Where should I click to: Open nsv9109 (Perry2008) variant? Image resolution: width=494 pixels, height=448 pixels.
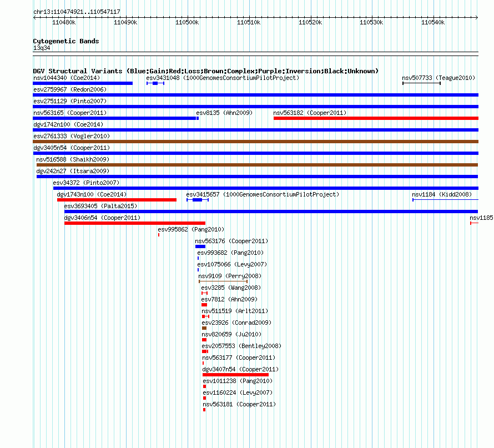pyautogui.click(x=230, y=276)
